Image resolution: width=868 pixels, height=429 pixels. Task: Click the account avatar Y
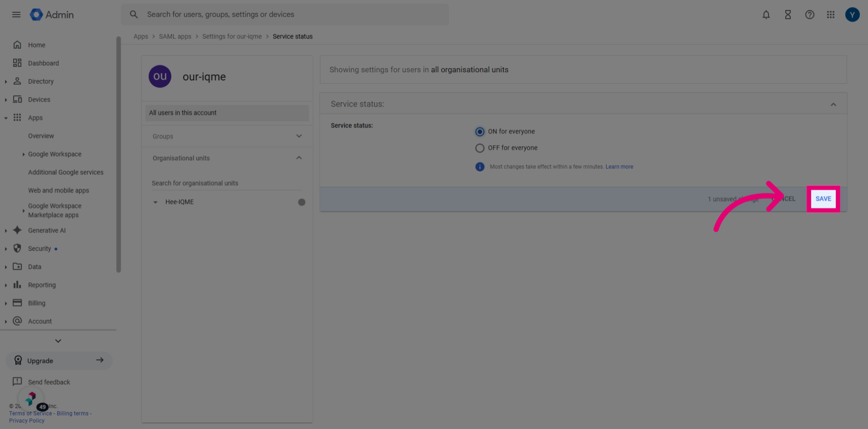pos(852,14)
